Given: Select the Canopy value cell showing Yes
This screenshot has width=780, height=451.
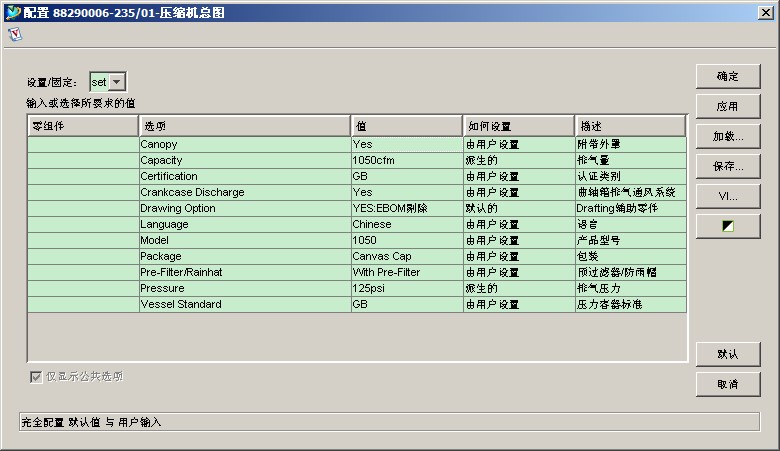Looking at the screenshot, I should tap(406, 144).
